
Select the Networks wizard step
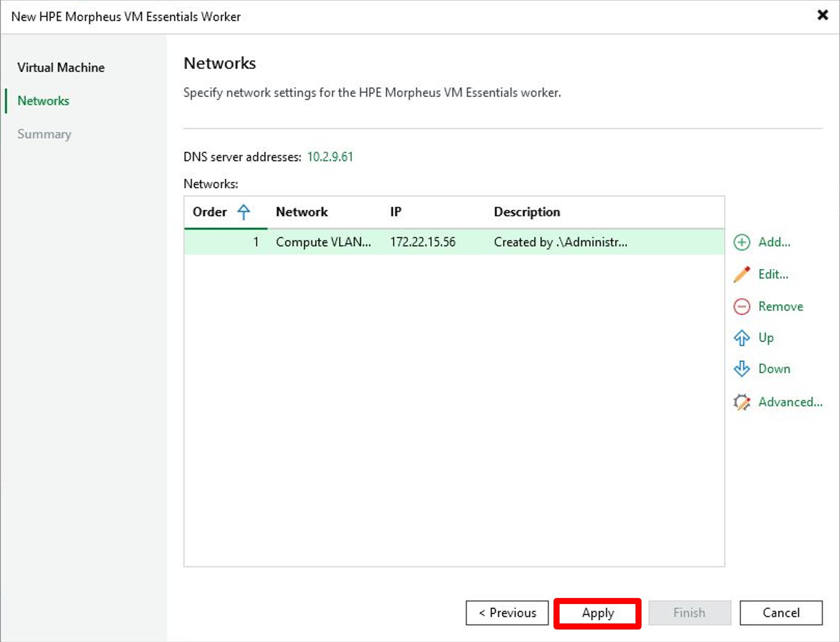tap(43, 101)
